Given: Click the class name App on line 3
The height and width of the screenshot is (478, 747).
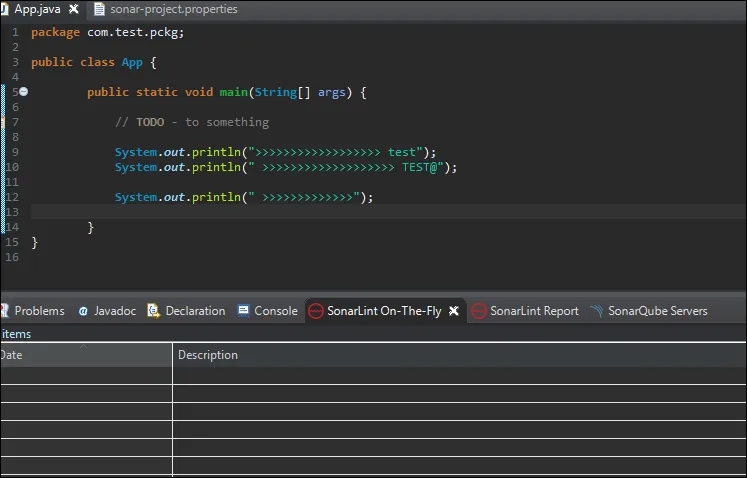Looking at the screenshot, I should 132,62.
